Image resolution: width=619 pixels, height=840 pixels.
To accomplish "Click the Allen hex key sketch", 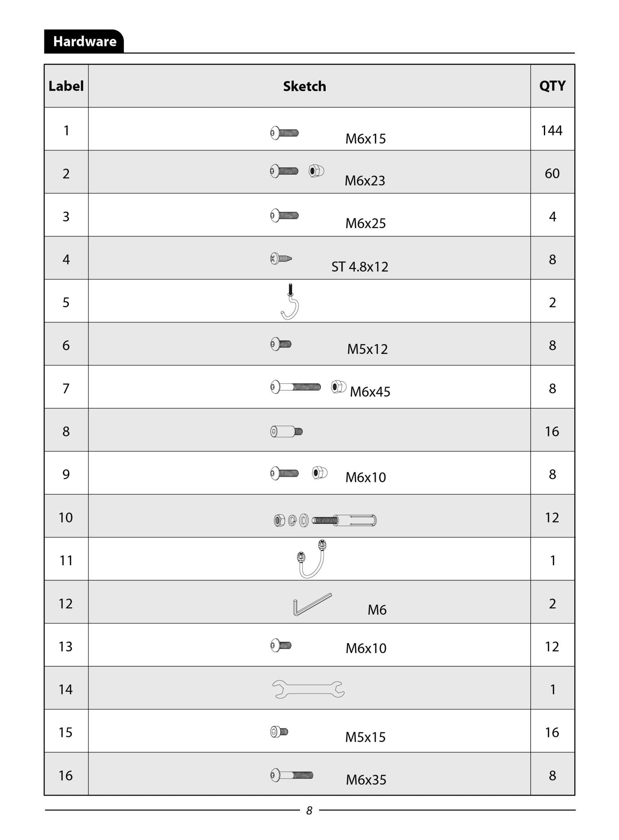I will coord(312,604).
